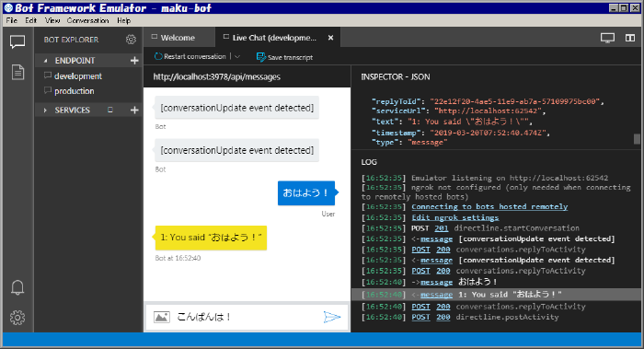Add a new service with plus icon
644x349 pixels.
click(134, 111)
